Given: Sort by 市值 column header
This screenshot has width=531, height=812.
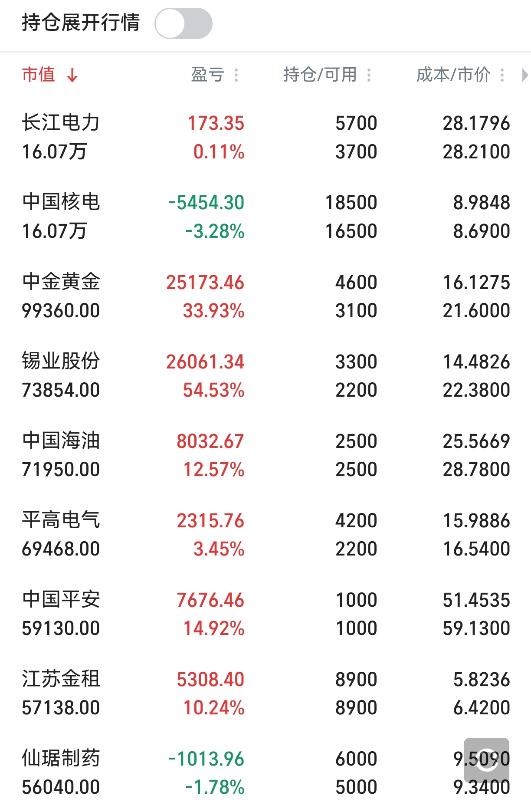Looking at the screenshot, I should (39, 75).
